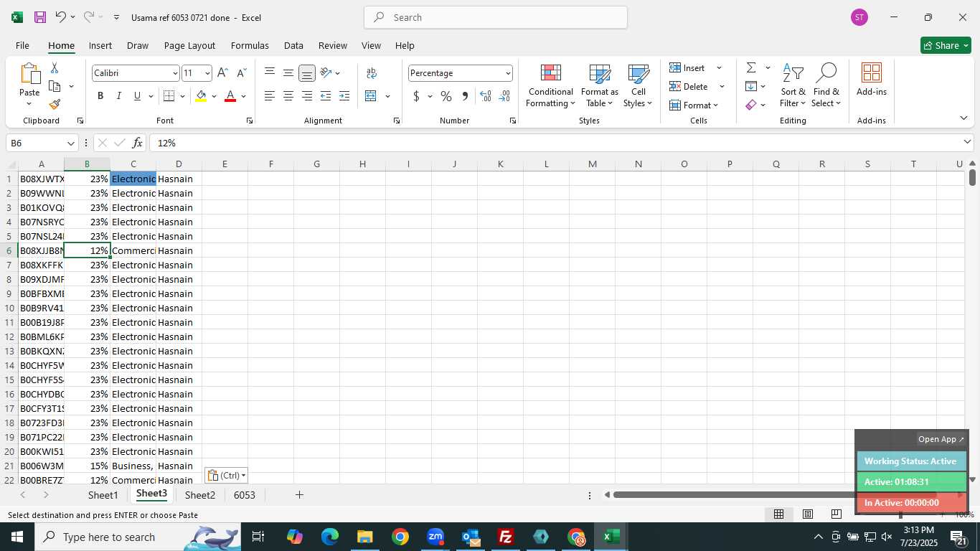Apply Percent Style to the cell

click(446, 96)
